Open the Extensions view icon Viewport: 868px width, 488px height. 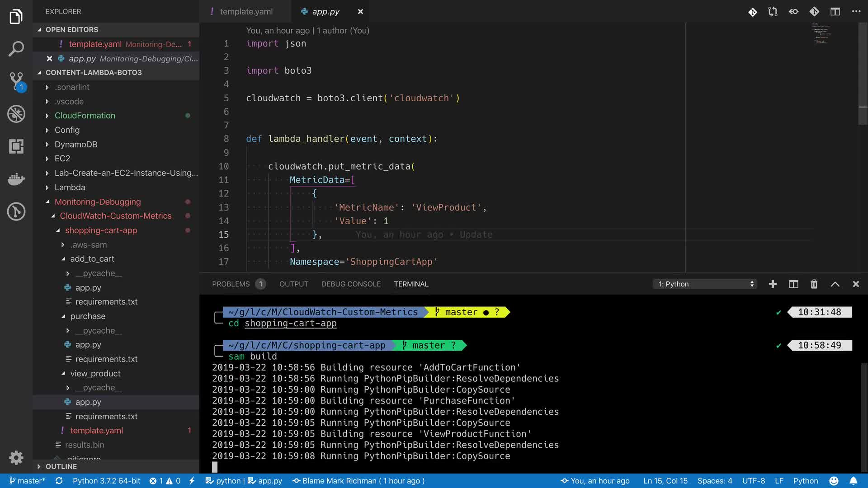(x=16, y=146)
